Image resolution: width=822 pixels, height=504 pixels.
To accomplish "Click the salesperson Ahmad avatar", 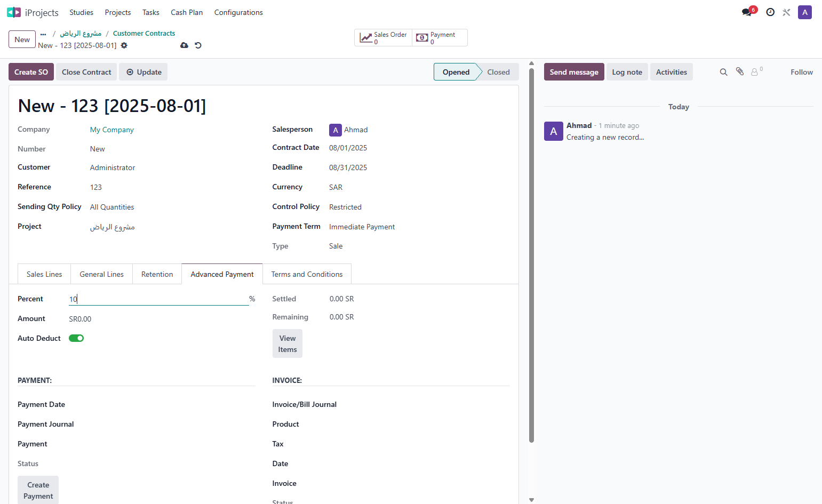I will (x=336, y=130).
